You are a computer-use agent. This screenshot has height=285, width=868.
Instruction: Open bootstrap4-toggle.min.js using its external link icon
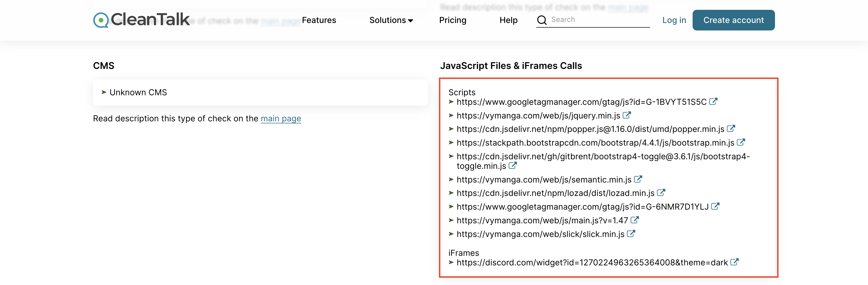(x=513, y=165)
